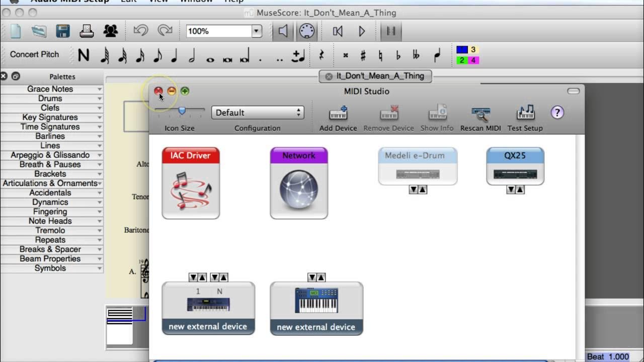644x362 pixels.
Task: Select the eighth note duration
Action: click(x=157, y=55)
